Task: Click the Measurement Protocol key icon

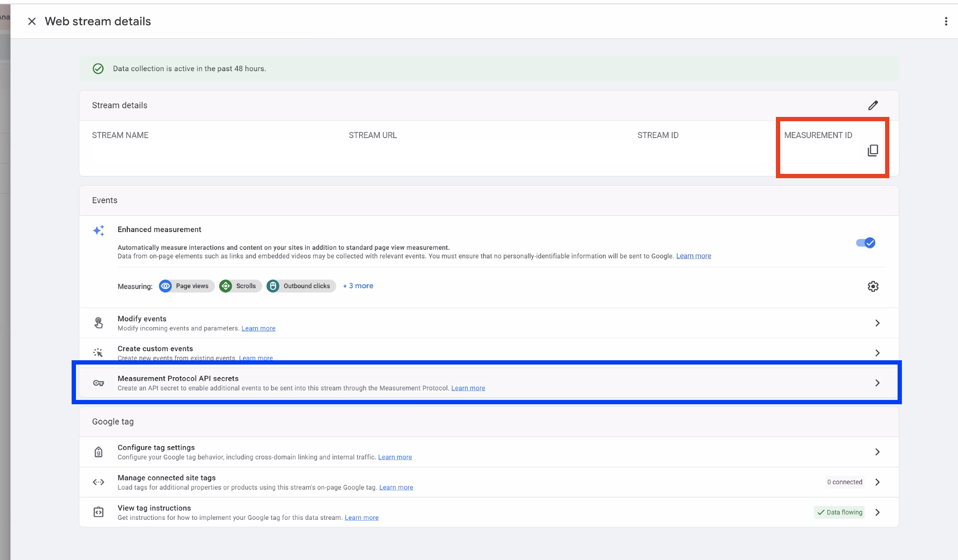Action: tap(98, 383)
